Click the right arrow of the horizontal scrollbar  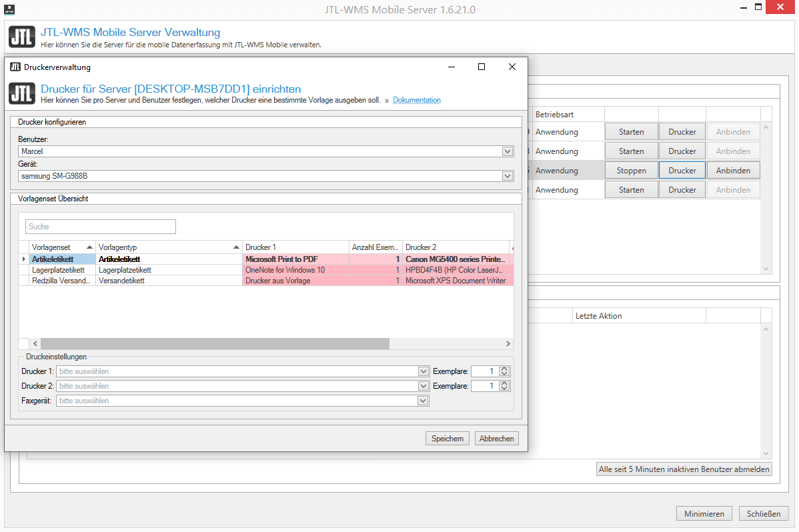point(508,343)
